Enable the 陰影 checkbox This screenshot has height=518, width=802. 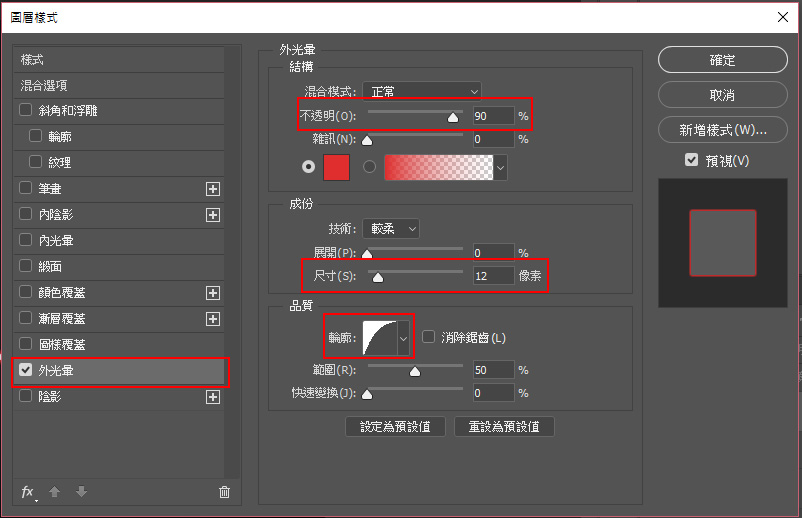pos(26,396)
